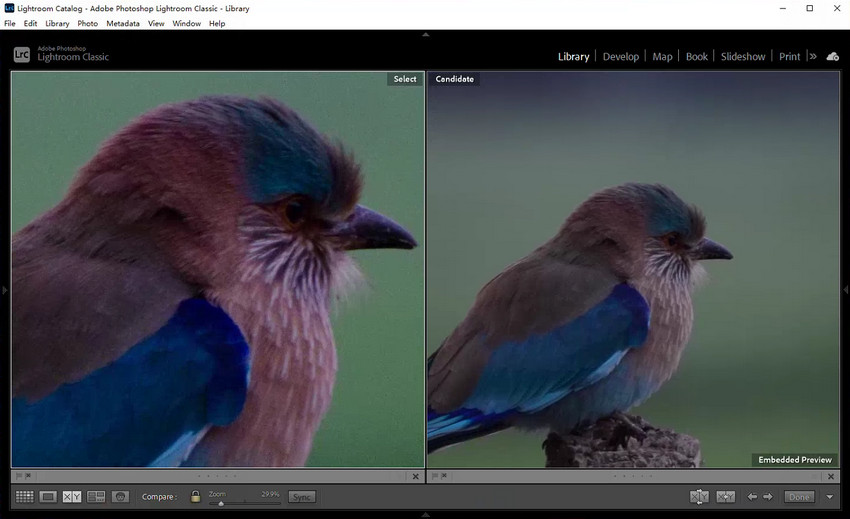Select the Compare XY view button
850x519 pixels.
[72, 496]
